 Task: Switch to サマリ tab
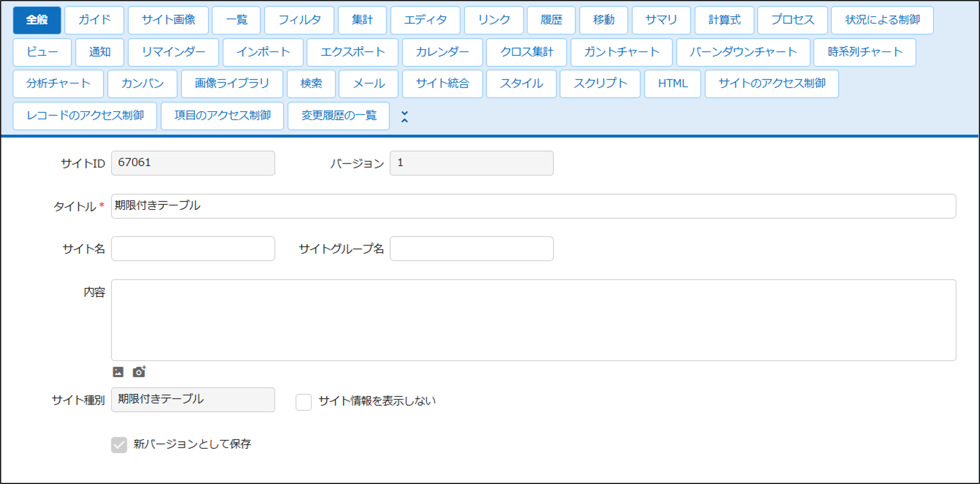662,20
